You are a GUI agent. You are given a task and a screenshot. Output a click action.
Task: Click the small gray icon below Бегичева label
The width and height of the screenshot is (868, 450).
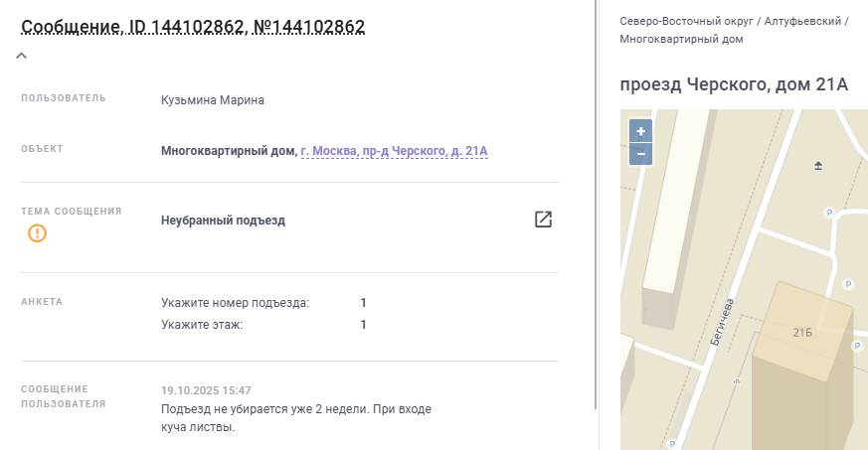tap(737, 379)
